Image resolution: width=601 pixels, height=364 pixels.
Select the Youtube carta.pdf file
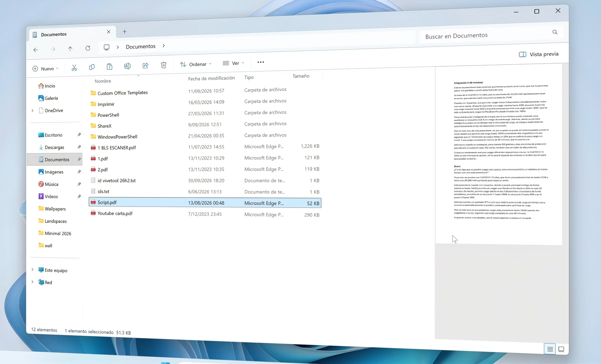click(205, 214)
